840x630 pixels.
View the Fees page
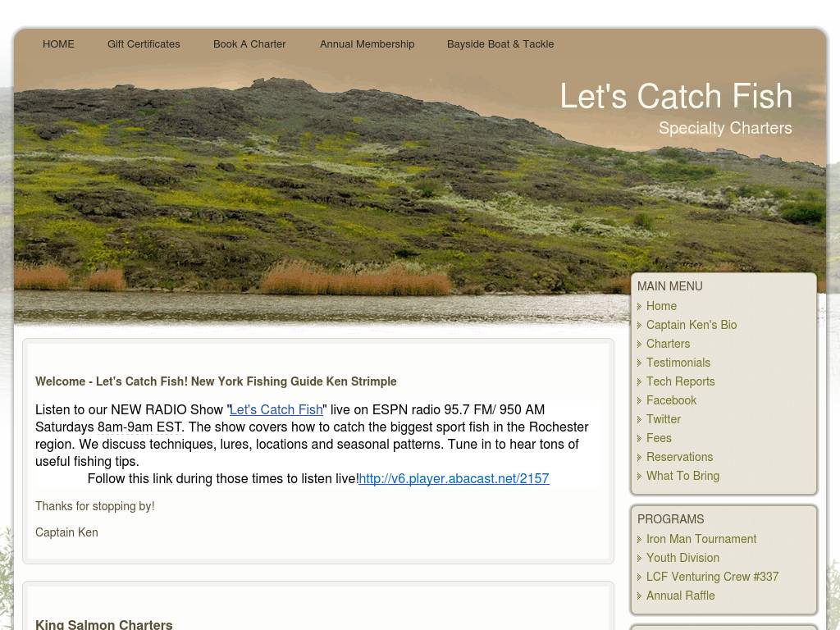point(659,438)
